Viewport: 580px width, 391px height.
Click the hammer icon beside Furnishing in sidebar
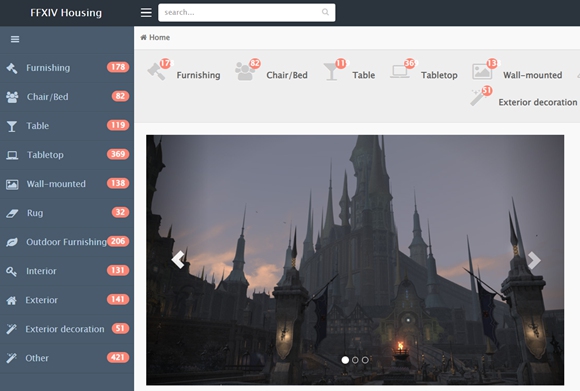[12, 68]
